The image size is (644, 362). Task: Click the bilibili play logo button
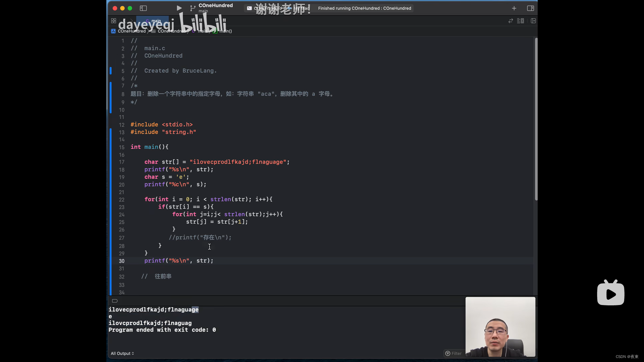pos(610,293)
